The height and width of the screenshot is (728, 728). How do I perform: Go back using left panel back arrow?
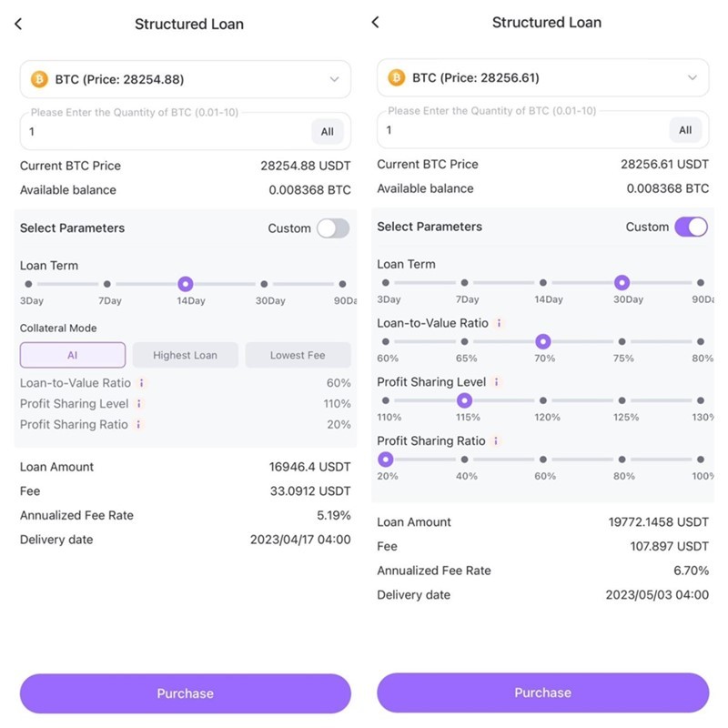pyautogui.click(x=18, y=24)
